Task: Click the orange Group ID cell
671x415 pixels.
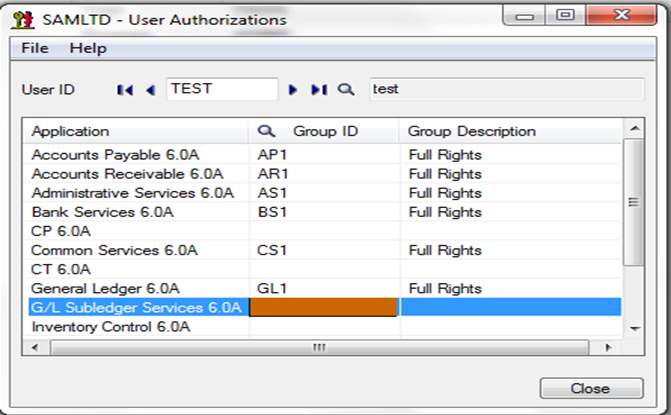Action: [x=324, y=307]
